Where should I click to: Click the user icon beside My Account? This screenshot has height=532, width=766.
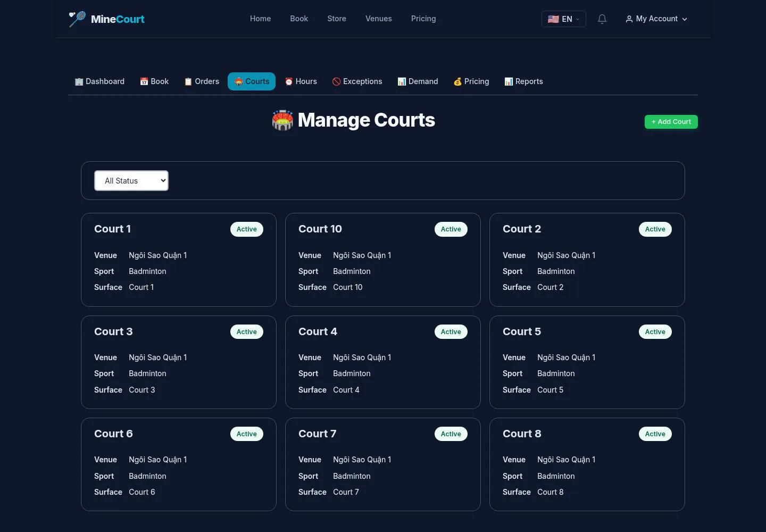coord(629,19)
